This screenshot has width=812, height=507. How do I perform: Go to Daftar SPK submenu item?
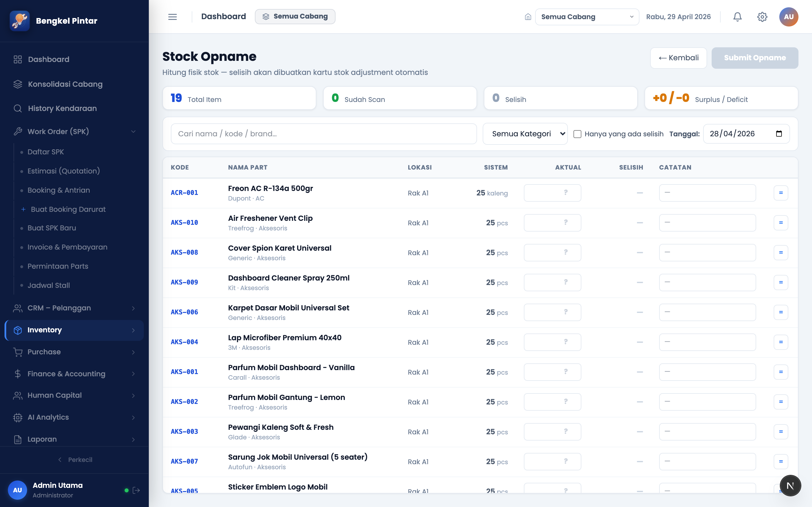[x=46, y=152]
